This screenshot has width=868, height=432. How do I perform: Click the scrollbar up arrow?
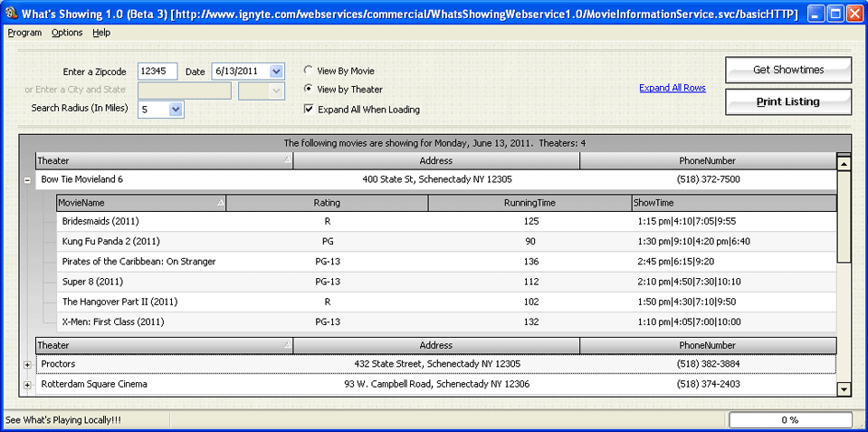click(844, 163)
